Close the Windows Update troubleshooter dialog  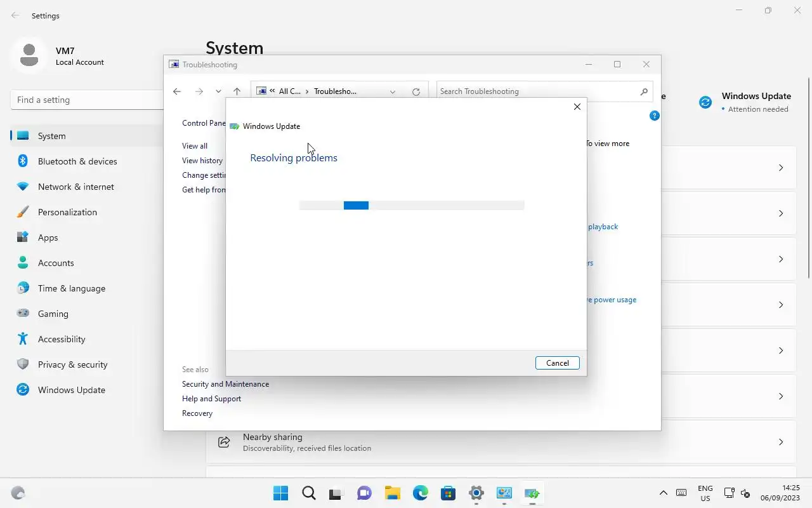coord(577,107)
